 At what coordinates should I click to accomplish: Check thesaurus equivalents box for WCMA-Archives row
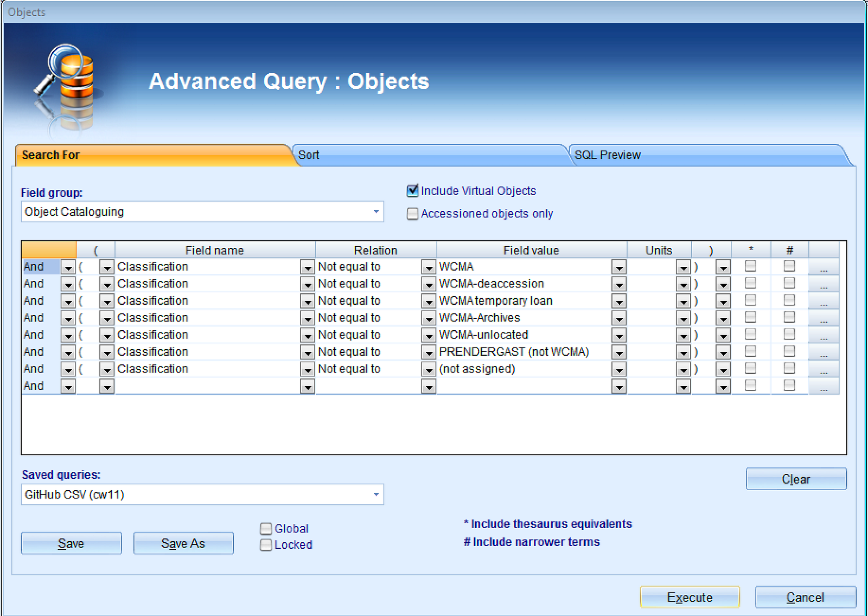(750, 317)
